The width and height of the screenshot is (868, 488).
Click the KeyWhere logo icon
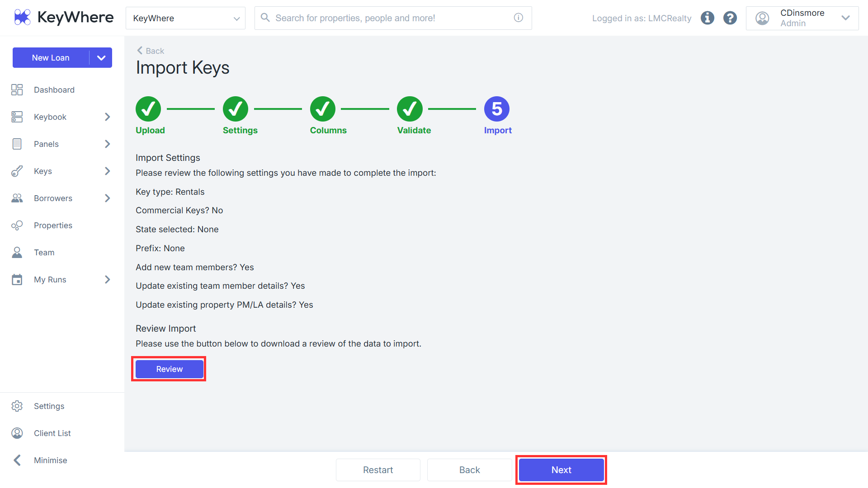[x=22, y=17]
